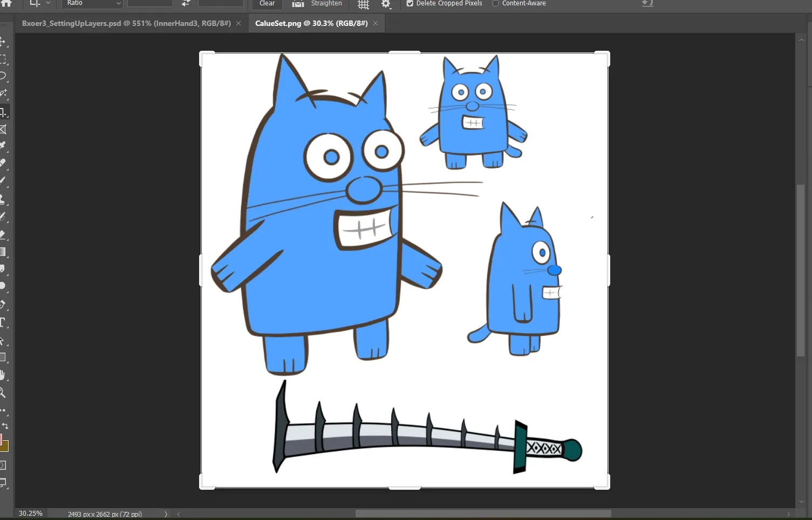Open the Ratio preset dropdown
This screenshot has width=812, height=520.
pos(92,3)
